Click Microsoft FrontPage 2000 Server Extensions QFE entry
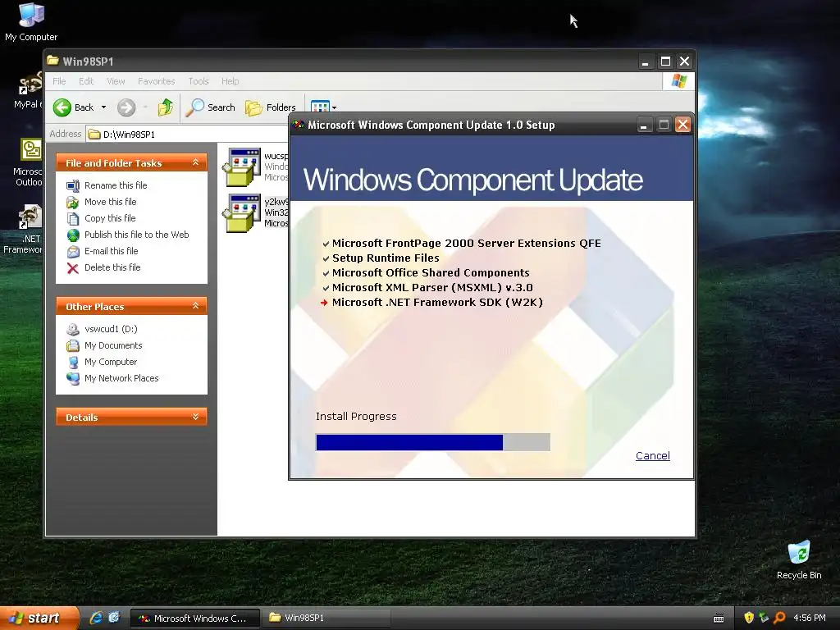840x630 pixels. click(x=467, y=243)
